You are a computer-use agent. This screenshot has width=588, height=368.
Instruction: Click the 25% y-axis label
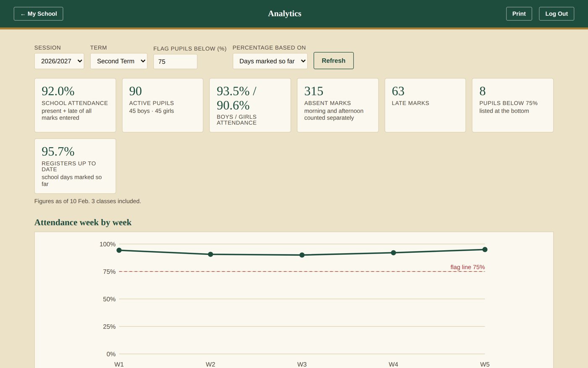(109, 327)
